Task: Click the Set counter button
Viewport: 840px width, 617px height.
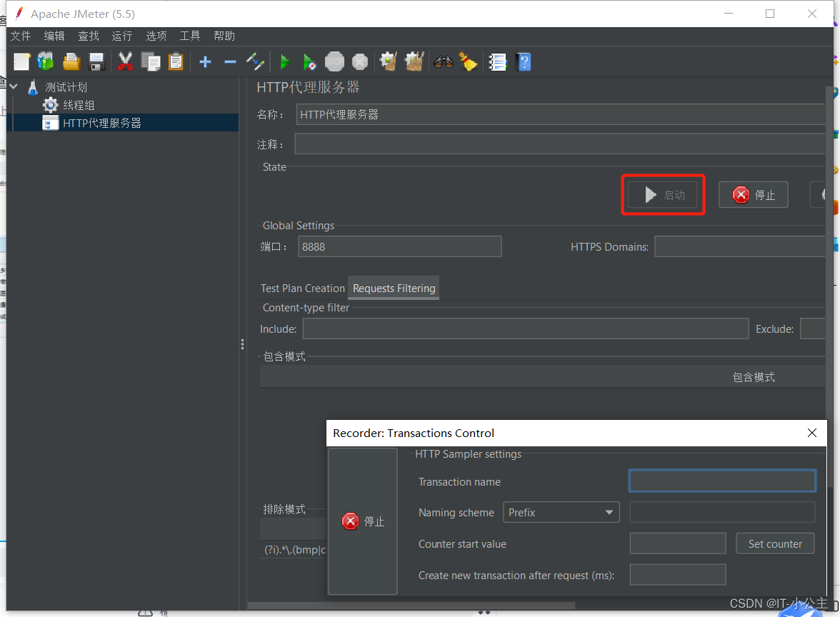Action: (775, 543)
